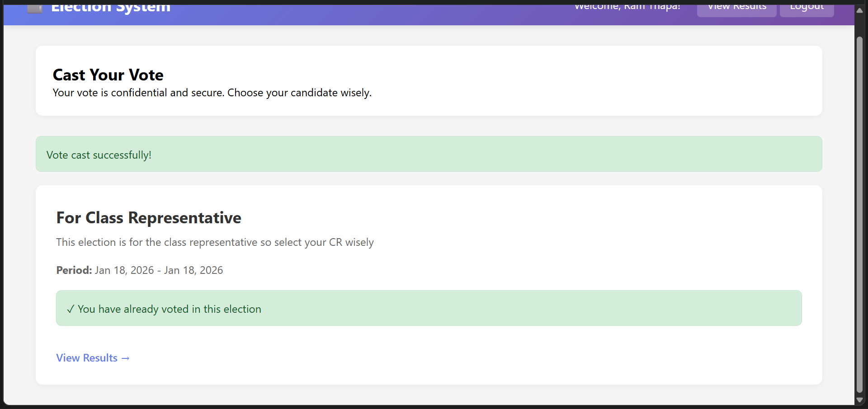Click the confidential and secure subtitle text
This screenshot has height=409, width=868.
[138, 93]
